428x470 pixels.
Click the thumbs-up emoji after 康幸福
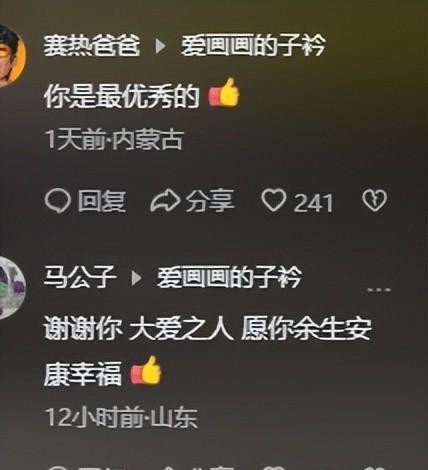coord(146,371)
